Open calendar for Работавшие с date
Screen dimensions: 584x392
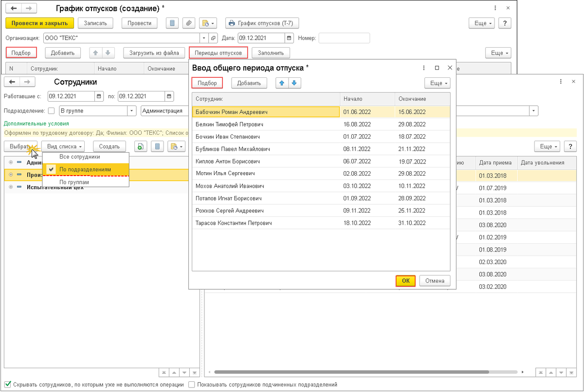point(99,96)
